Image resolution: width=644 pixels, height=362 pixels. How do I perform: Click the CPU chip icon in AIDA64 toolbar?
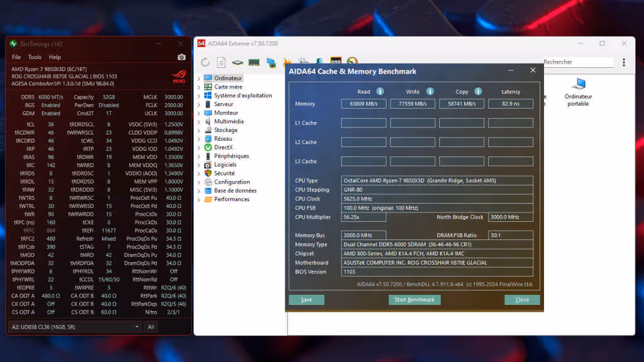237,62
